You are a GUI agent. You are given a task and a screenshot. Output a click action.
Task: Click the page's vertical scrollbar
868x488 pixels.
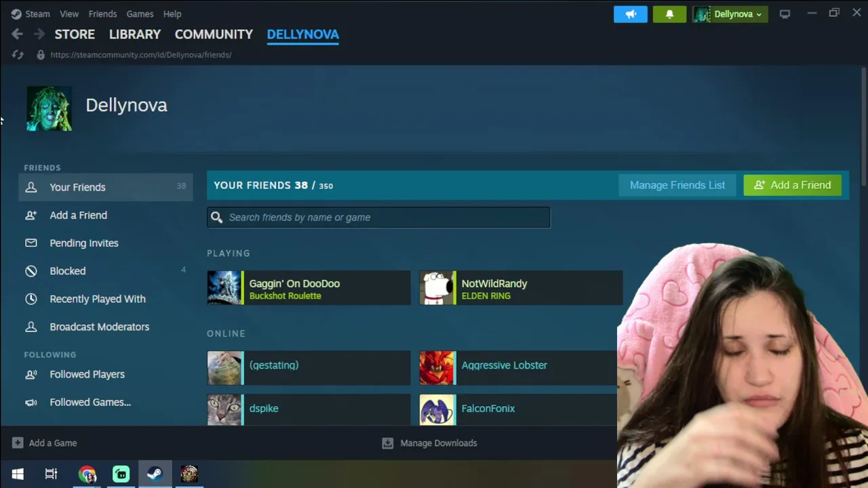point(863,127)
